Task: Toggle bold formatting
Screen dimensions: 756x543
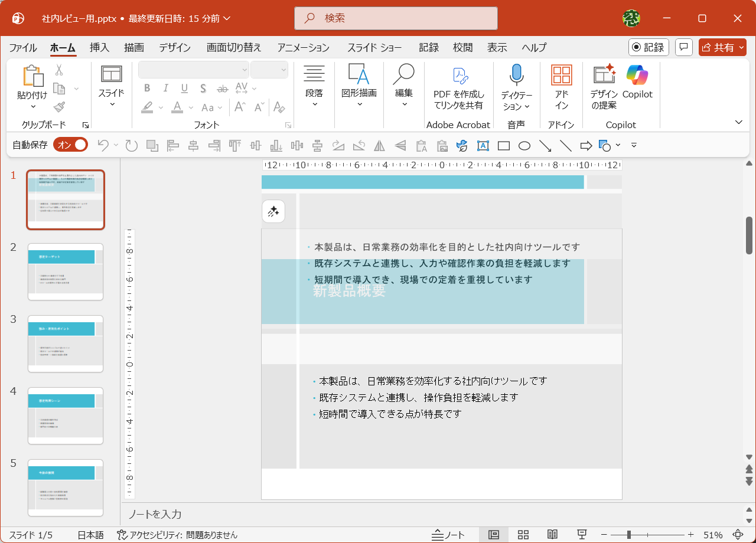Action: tap(147, 88)
